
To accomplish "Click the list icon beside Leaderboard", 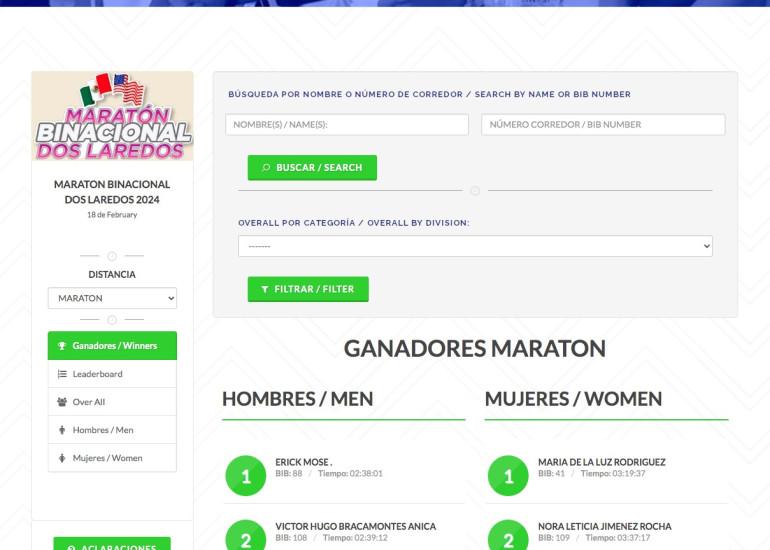I will (x=62, y=374).
